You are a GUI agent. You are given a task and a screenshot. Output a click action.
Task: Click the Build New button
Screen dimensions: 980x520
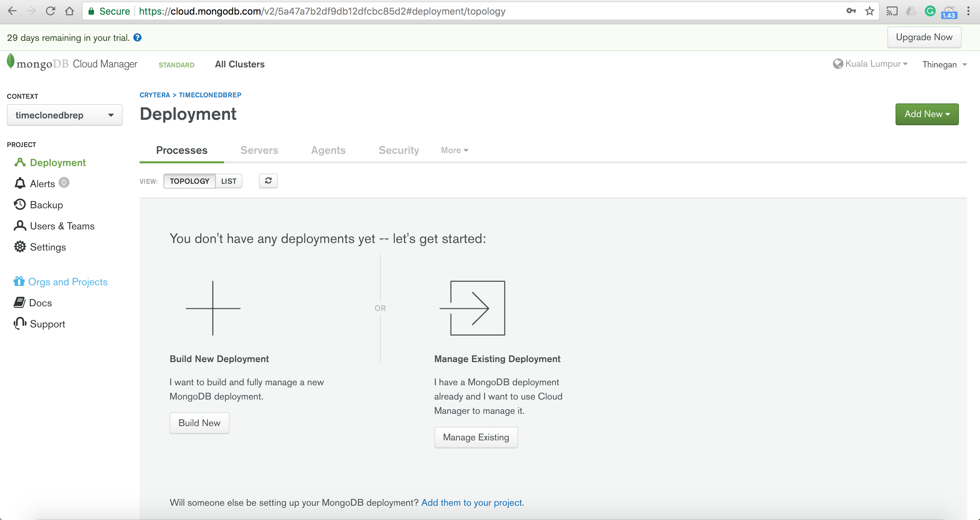tap(199, 423)
